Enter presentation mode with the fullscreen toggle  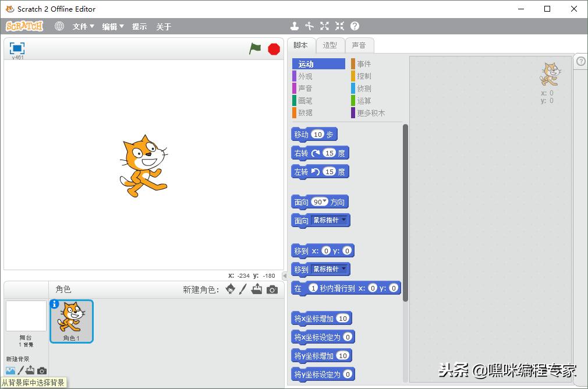[x=17, y=49]
